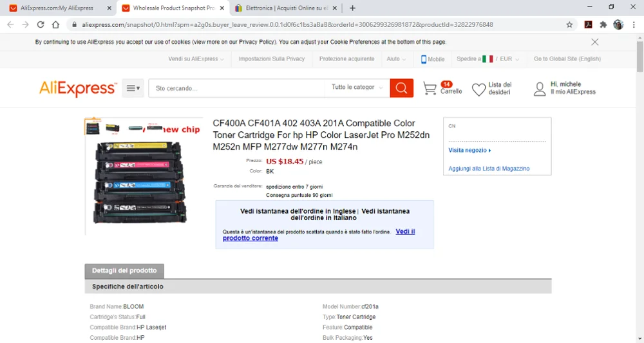Image resolution: width=644 pixels, height=343 pixels.
Task: Open the Chrome three-dot menu
Action: (634, 24)
